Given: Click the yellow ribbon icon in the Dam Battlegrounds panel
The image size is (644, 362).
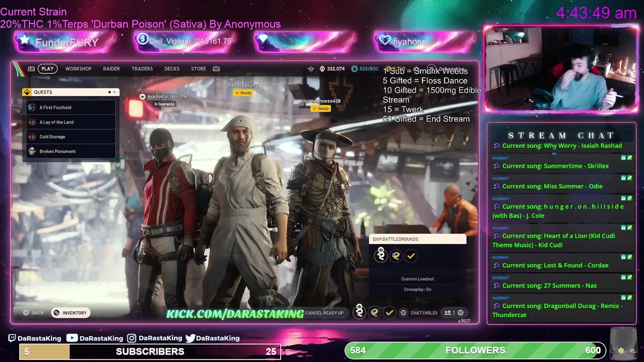Looking at the screenshot, I should click(396, 256).
